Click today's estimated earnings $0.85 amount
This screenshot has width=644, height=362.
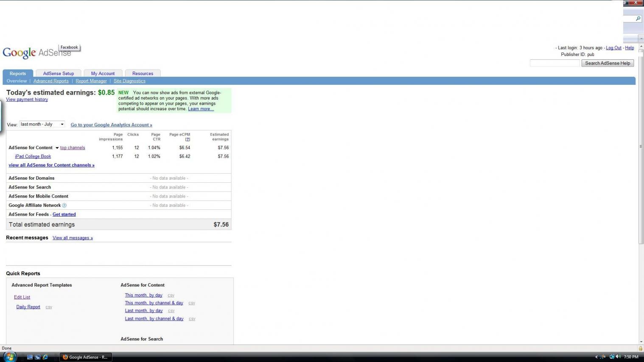click(106, 92)
